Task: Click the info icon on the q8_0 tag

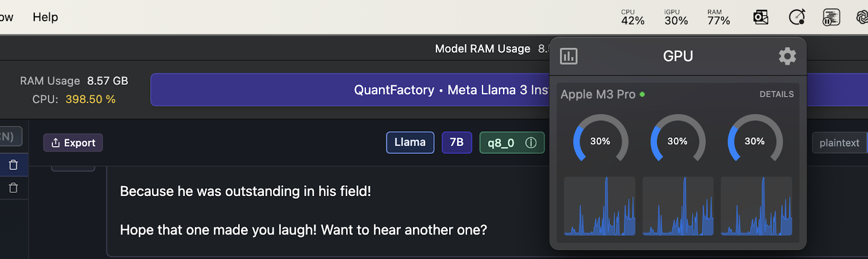Action: click(x=531, y=143)
